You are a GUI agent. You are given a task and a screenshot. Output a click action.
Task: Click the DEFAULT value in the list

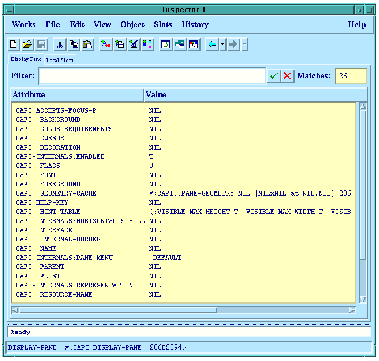coord(167,258)
